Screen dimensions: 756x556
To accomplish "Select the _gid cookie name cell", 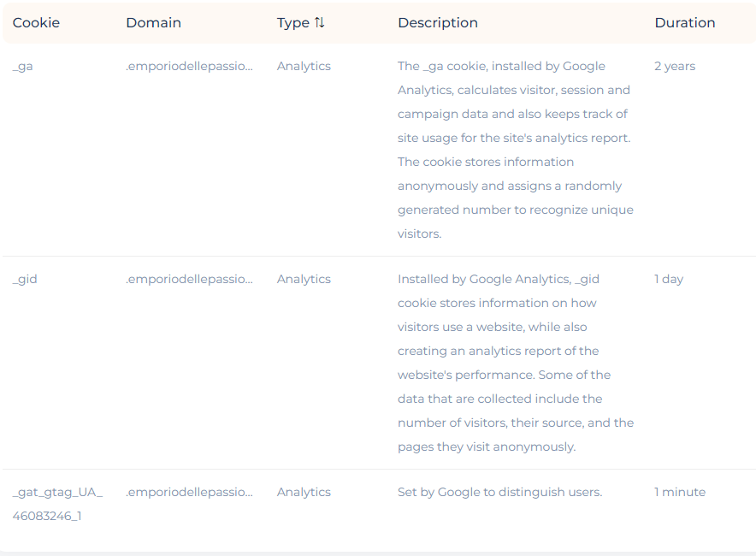I will [25, 279].
